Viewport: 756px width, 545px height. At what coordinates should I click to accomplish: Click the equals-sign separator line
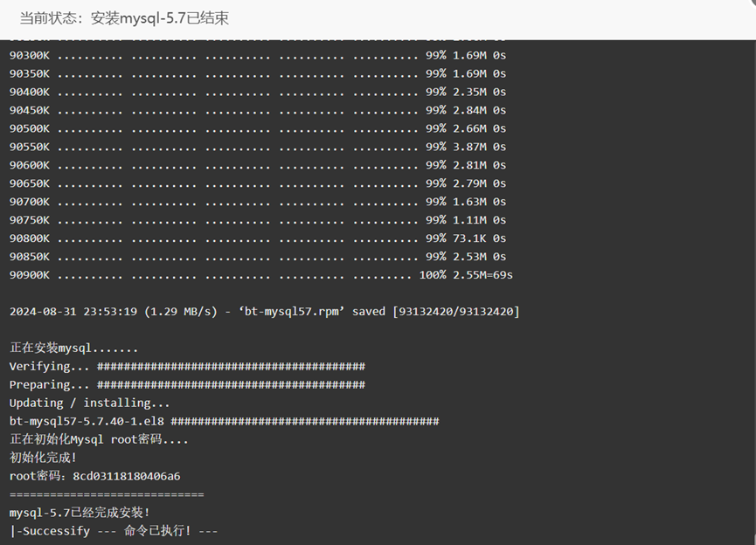point(107,494)
